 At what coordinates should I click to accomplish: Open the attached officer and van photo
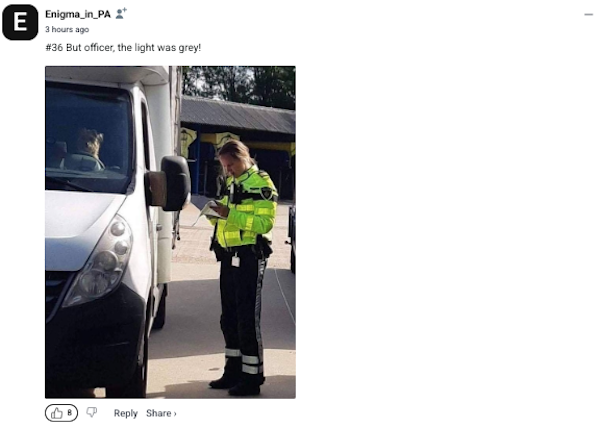tap(170, 232)
